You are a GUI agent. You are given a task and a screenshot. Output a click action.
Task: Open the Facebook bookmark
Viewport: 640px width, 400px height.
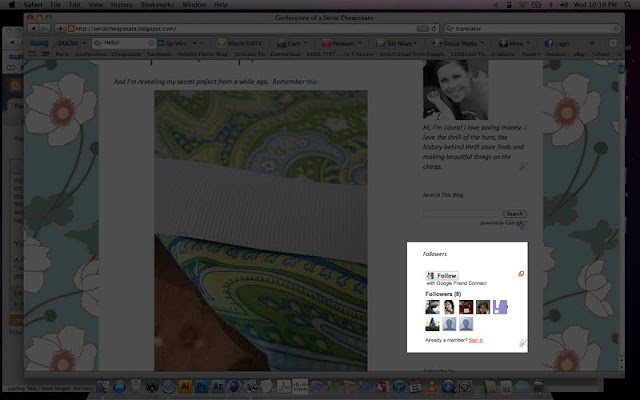159,54
